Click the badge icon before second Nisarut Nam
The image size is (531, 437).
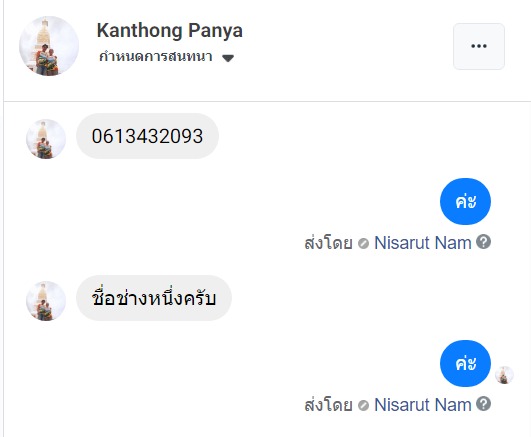[x=363, y=405]
